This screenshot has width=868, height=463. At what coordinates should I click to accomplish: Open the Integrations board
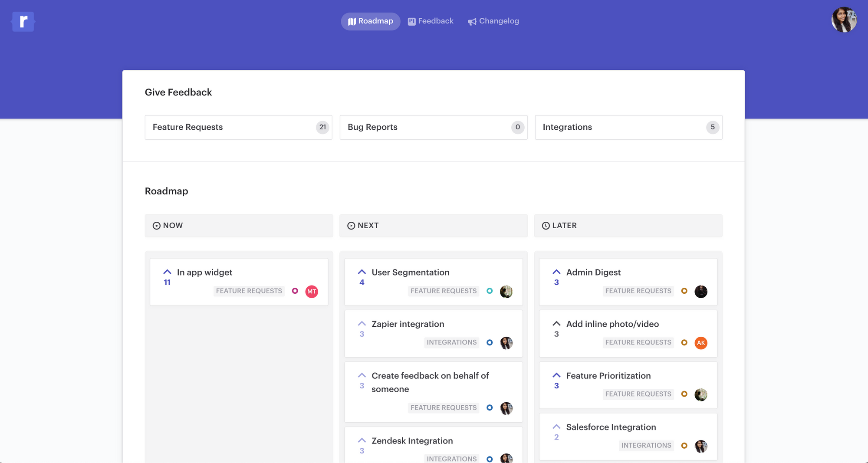[x=628, y=127]
